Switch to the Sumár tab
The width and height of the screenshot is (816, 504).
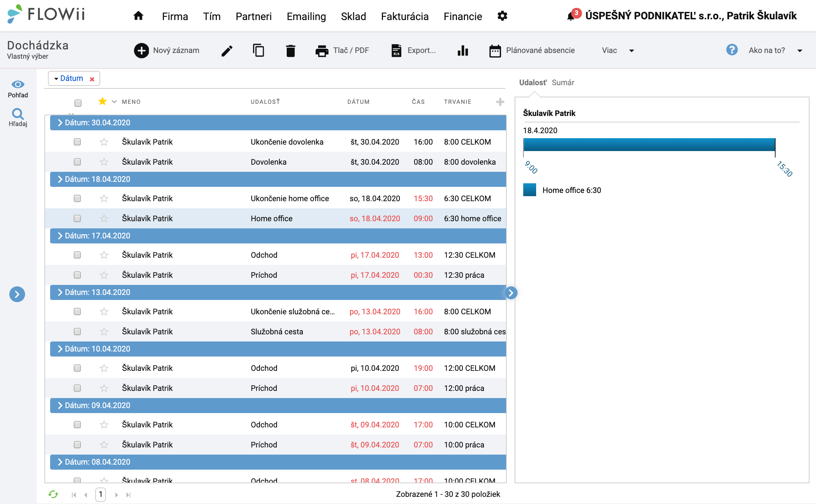(564, 82)
